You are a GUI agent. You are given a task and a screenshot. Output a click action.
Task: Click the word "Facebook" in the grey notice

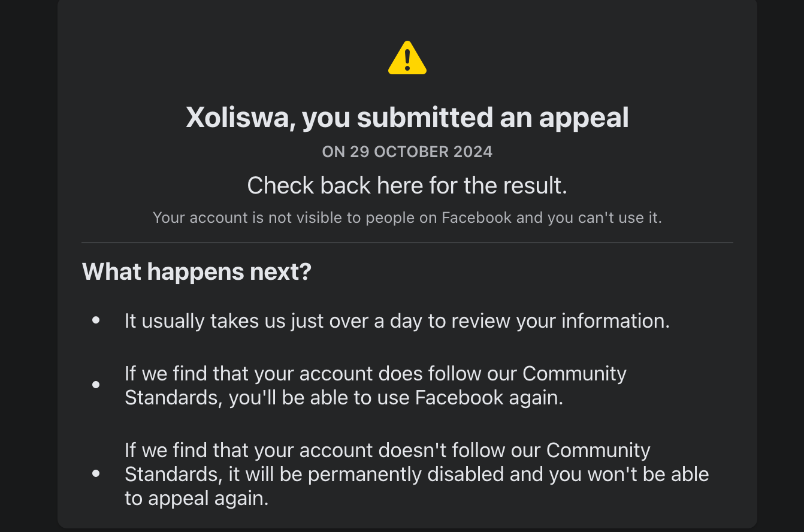coord(476,217)
